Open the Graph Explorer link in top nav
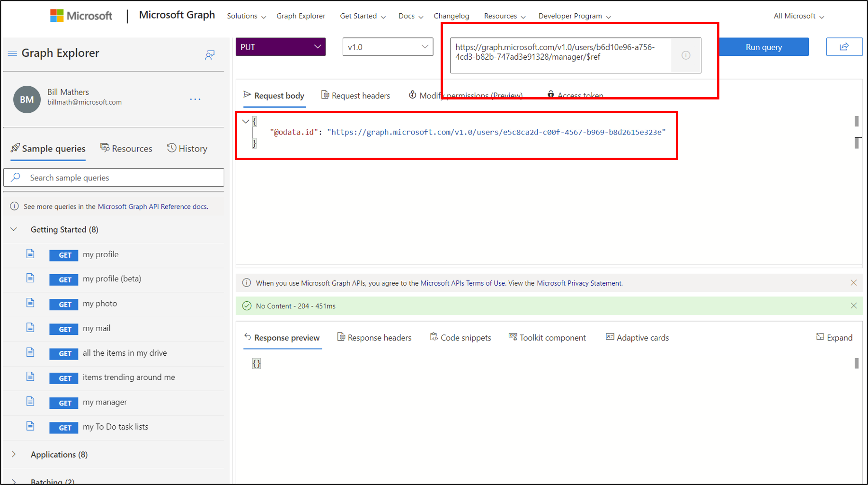This screenshot has width=868, height=485. tap(301, 16)
